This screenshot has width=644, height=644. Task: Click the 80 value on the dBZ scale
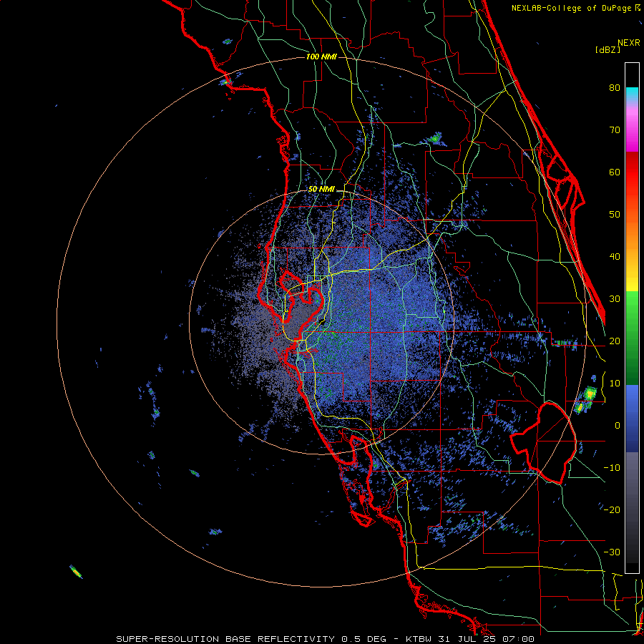point(615,87)
